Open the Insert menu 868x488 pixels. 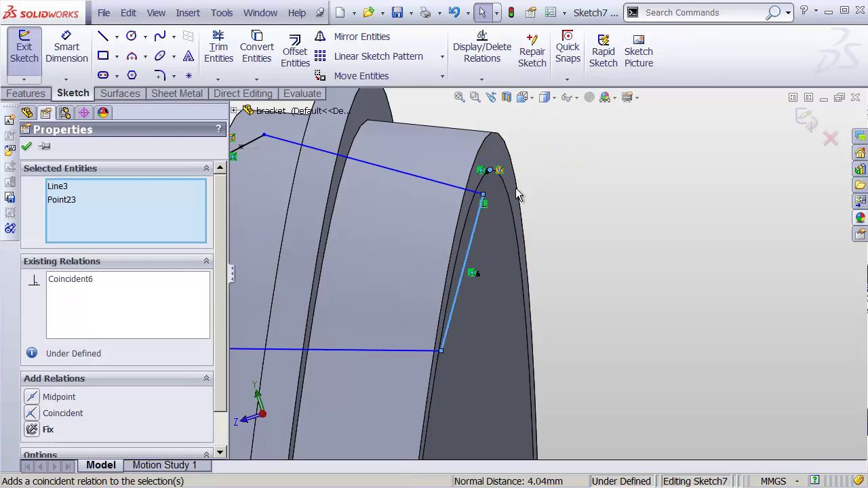tap(188, 12)
